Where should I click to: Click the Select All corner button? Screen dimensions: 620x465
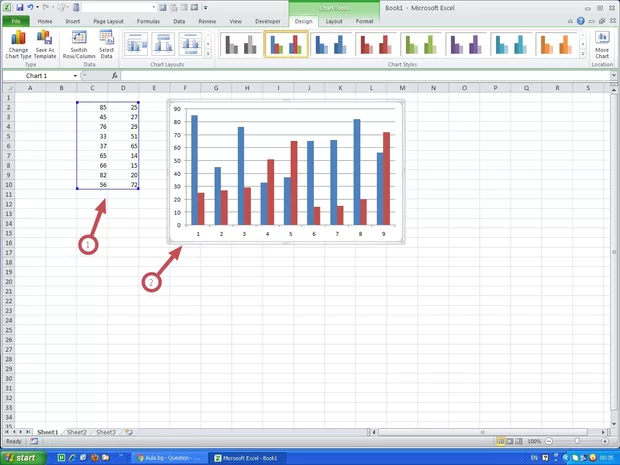click(8, 88)
